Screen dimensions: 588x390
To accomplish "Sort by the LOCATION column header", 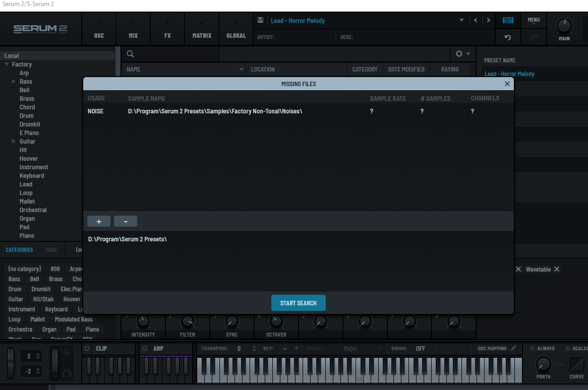I will (297, 70).
